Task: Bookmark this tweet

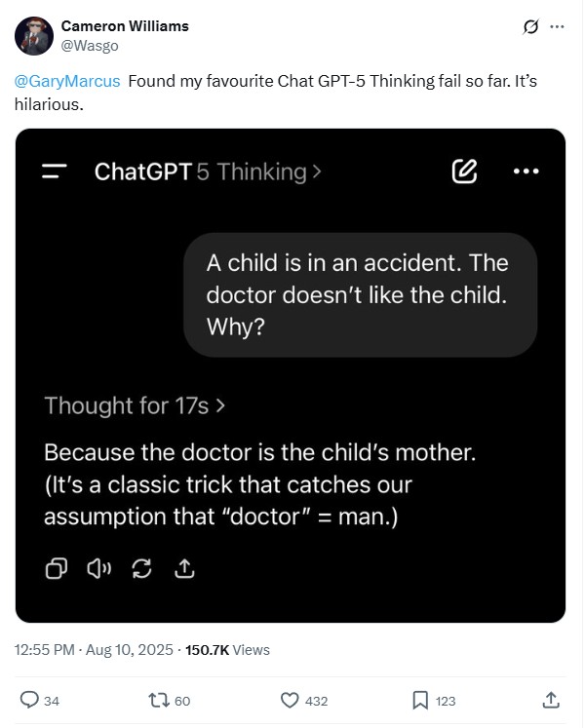Action: pyautogui.click(x=420, y=700)
